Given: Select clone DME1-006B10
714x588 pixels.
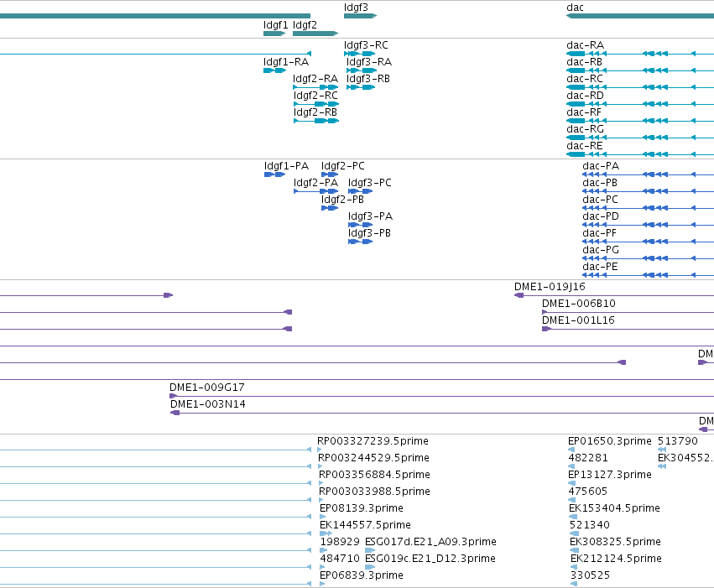Looking at the screenshot, I should click(x=578, y=304).
